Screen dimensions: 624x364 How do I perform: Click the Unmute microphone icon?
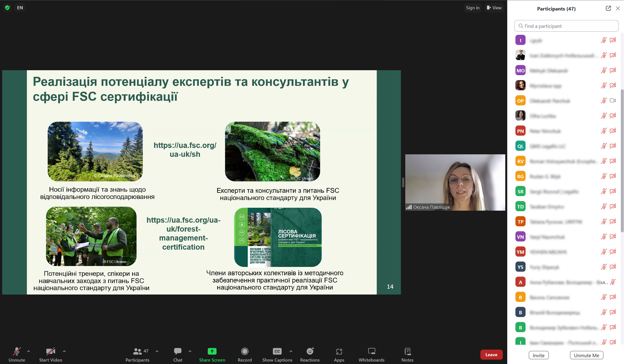17,351
